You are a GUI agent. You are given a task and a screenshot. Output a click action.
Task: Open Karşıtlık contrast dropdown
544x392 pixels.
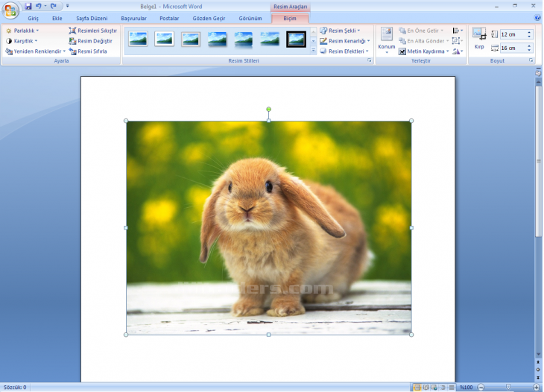click(x=22, y=41)
